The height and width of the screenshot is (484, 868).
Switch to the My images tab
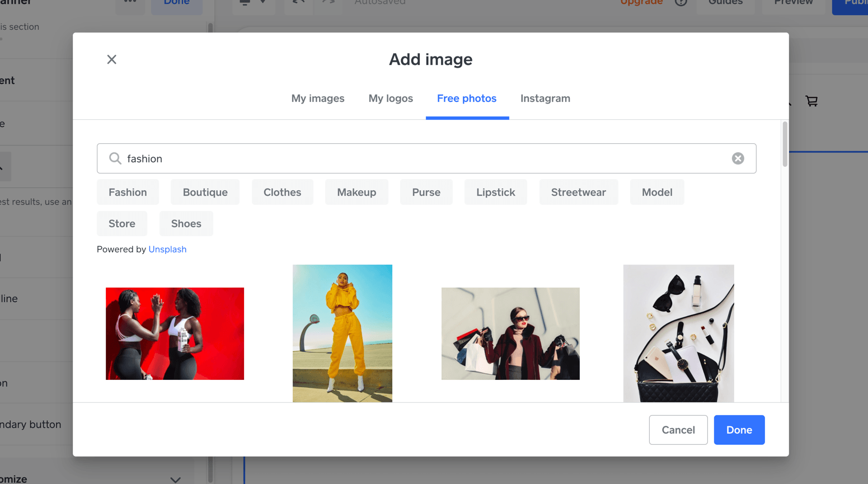[317, 98]
